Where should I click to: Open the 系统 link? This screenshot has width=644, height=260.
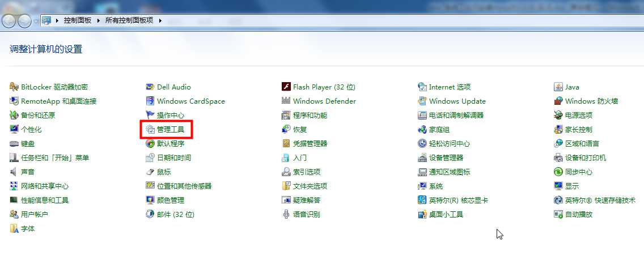point(436,186)
